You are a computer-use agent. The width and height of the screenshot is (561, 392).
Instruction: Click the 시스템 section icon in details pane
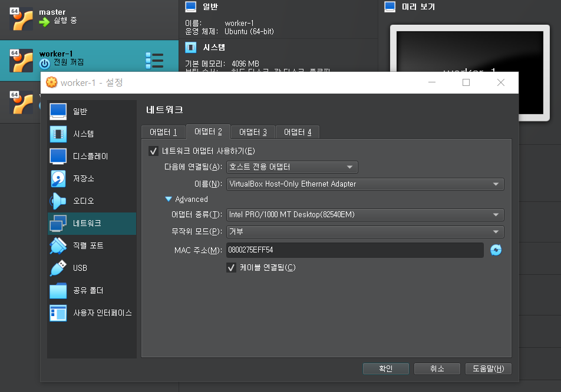point(191,47)
